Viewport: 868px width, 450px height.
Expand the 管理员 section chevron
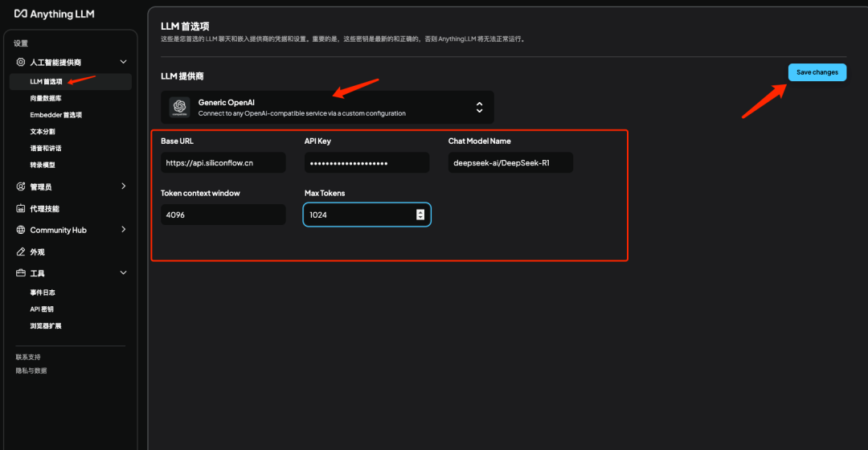pos(123,186)
